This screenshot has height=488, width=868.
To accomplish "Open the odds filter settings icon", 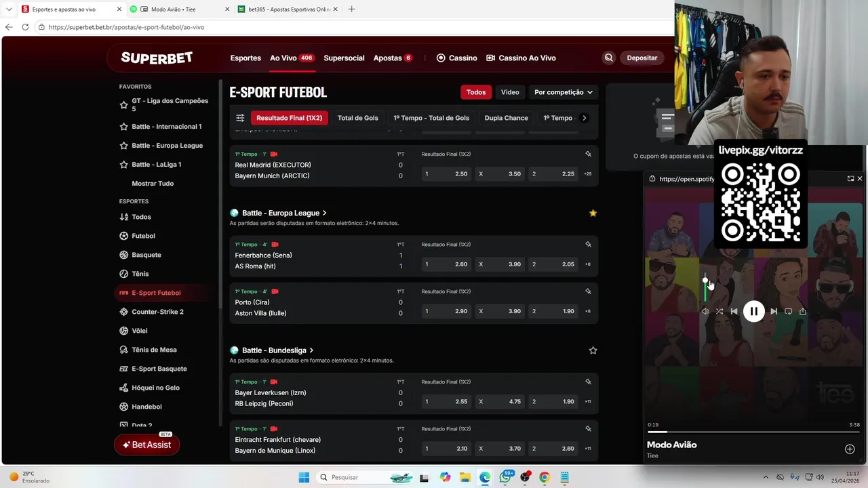I will (x=240, y=118).
